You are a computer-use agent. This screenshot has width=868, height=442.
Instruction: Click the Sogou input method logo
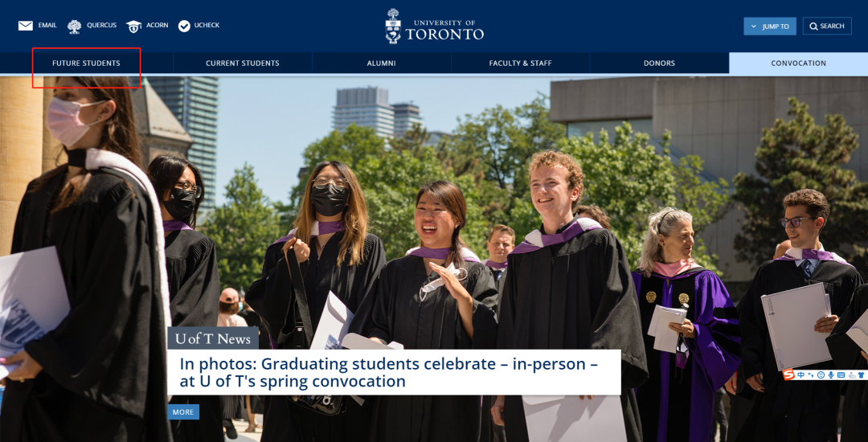coord(788,374)
